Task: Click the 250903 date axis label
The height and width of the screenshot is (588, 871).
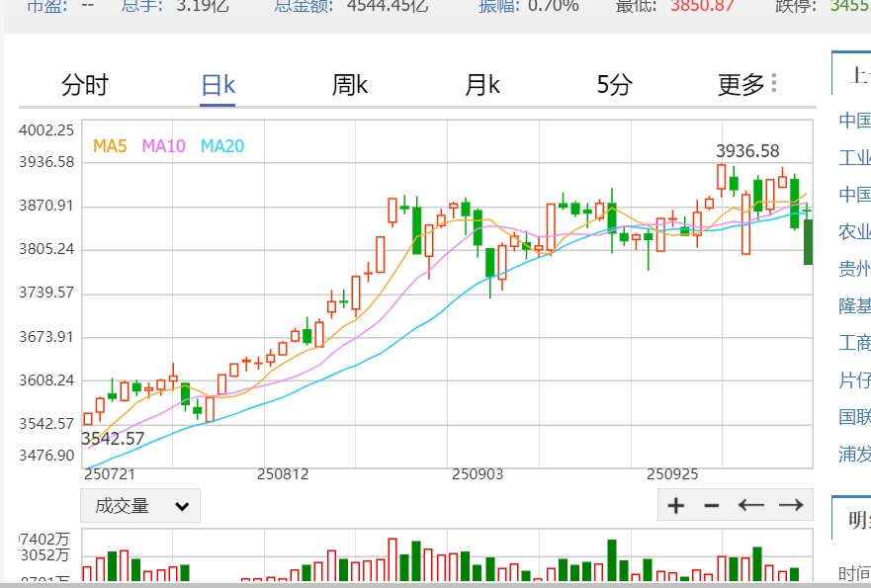Action: click(x=478, y=474)
